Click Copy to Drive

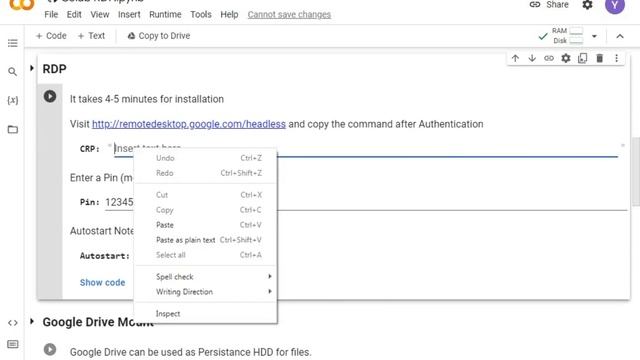tap(158, 36)
